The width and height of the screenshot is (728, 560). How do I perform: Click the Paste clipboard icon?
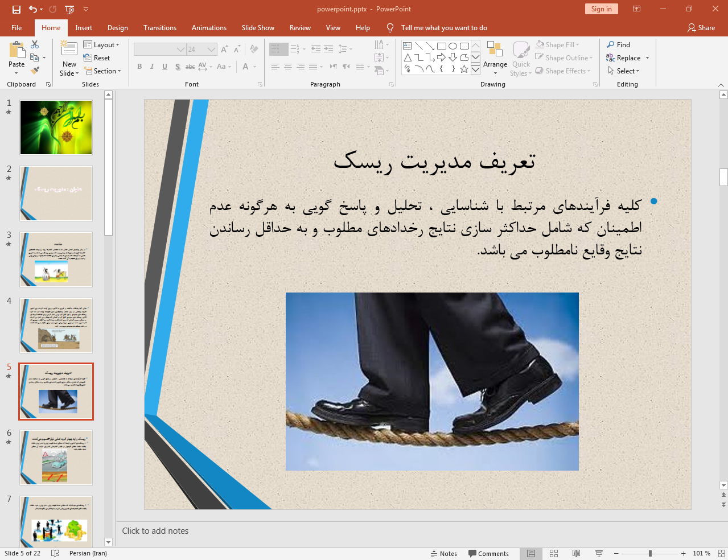click(x=17, y=50)
